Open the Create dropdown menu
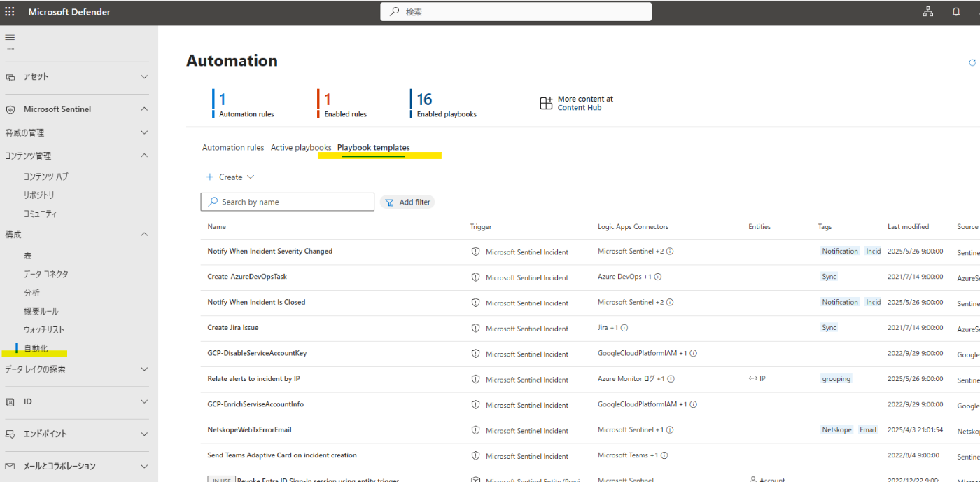Image resolution: width=980 pixels, height=482 pixels. point(230,177)
